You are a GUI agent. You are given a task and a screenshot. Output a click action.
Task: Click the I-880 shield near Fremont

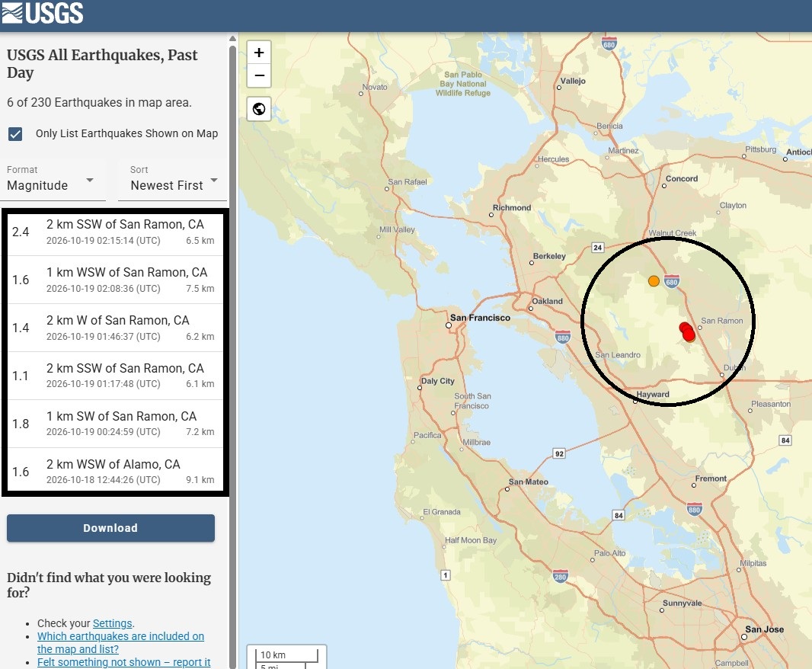click(x=695, y=509)
